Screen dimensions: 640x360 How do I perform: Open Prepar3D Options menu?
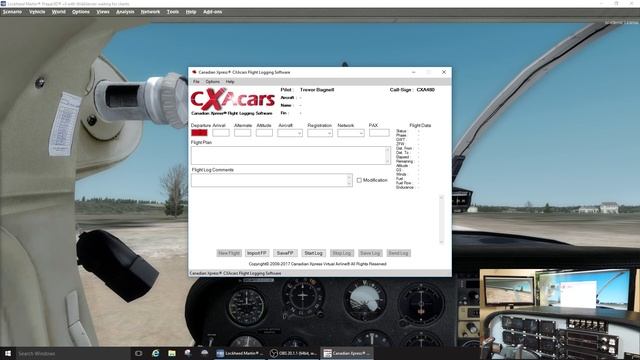pos(81,12)
